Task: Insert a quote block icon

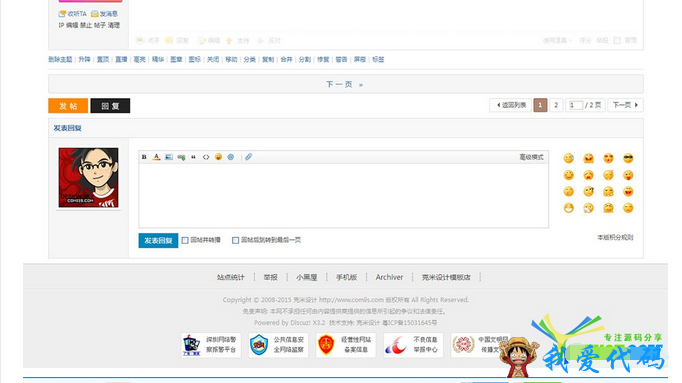Action: [194, 157]
